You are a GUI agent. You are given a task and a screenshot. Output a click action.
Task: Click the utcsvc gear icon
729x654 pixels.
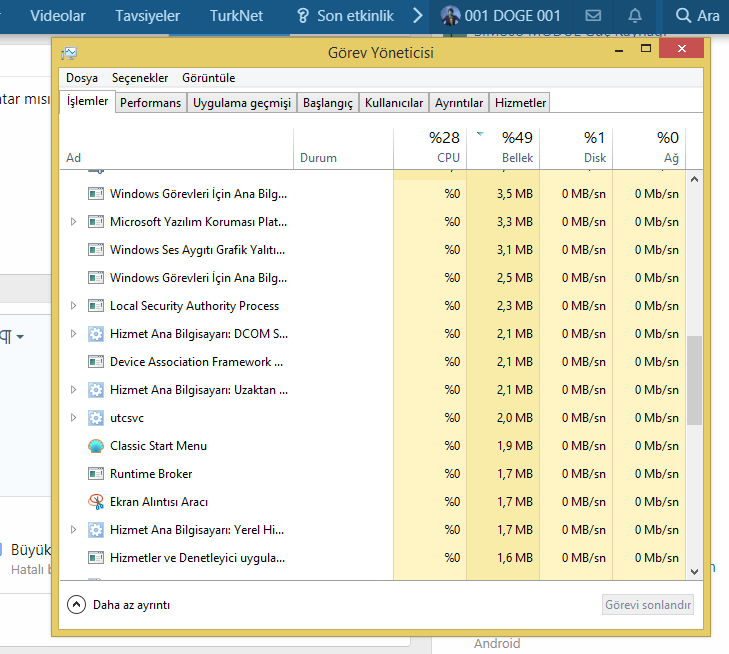(x=96, y=418)
